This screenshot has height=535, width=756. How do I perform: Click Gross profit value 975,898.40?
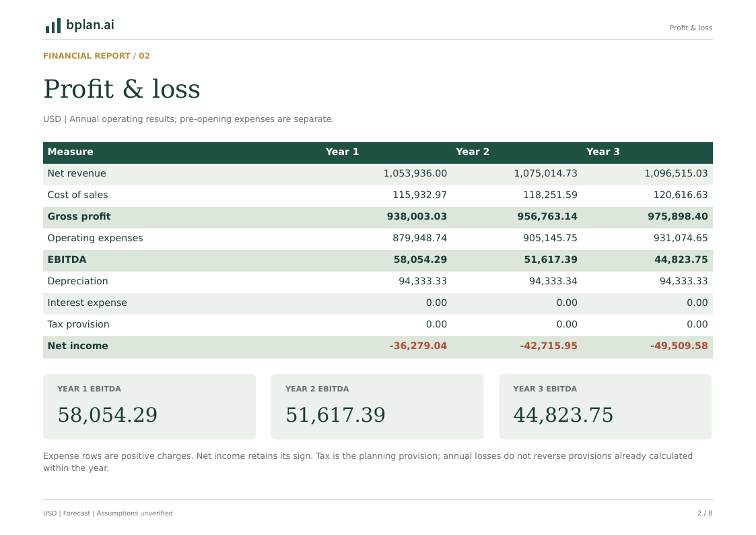(x=678, y=216)
